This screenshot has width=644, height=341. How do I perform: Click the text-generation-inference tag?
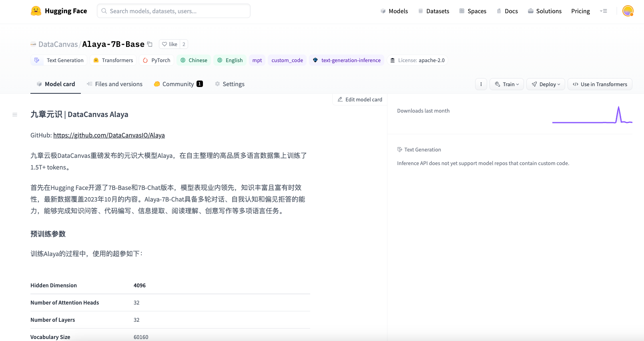tap(347, 60)
